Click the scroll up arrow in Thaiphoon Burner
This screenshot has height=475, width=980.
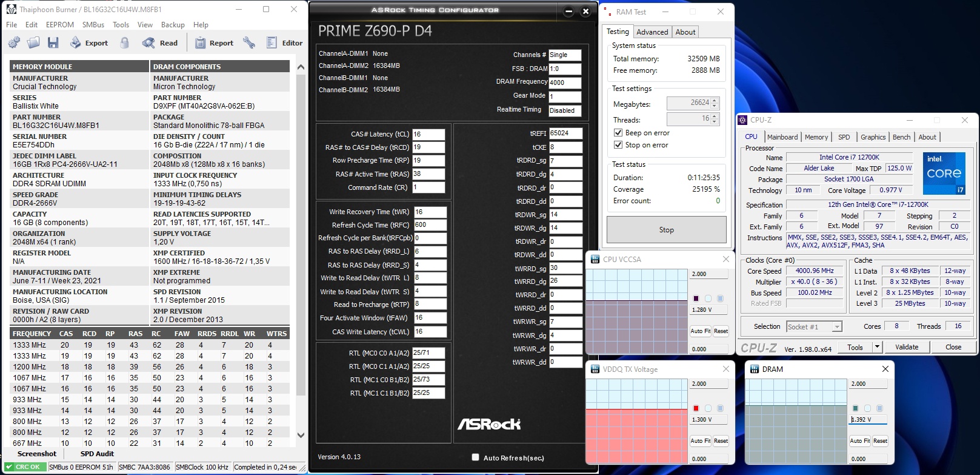pos(301,67)
